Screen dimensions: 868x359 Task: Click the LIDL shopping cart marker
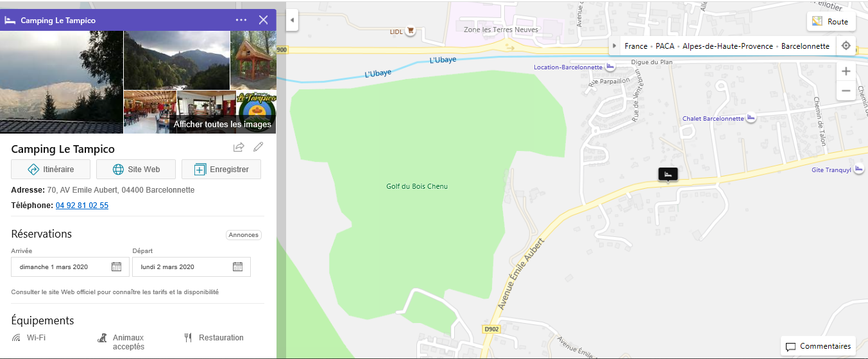411,31
